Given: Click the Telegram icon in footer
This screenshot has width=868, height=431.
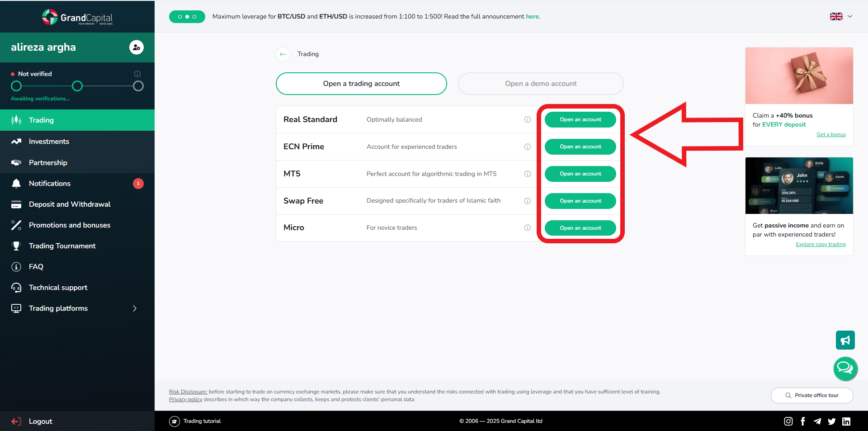Looking at the screenshot, I should [817, 421].
